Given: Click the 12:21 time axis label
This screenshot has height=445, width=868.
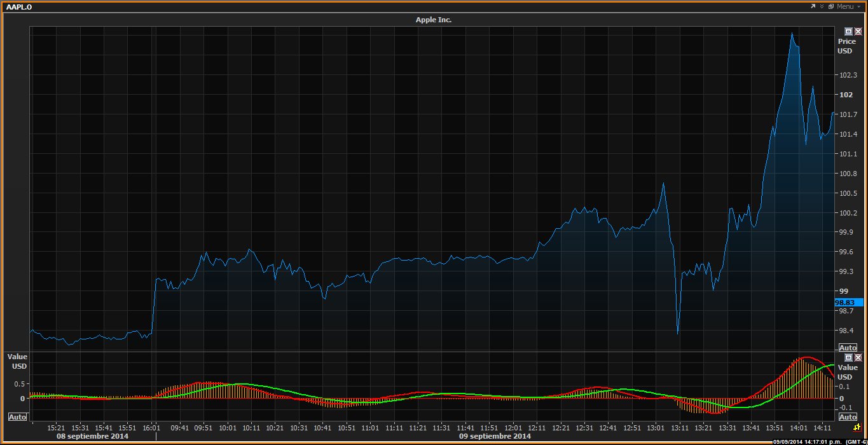Looking at the screenshot, I should [561, 428].
